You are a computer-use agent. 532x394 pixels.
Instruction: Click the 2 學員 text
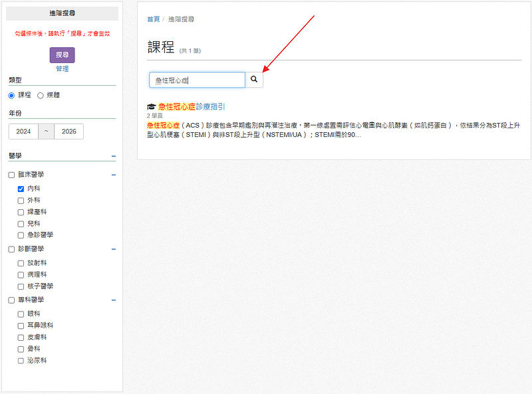(155, 116)
